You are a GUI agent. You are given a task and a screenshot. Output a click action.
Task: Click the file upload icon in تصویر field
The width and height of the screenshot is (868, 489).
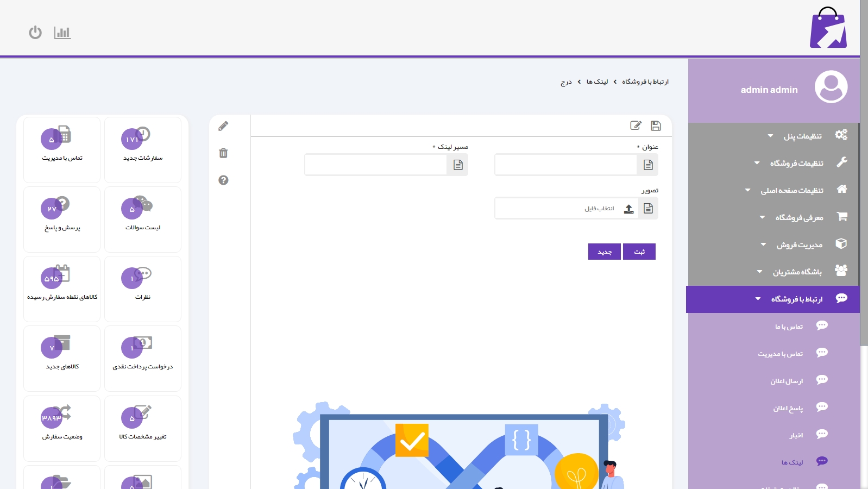click(628, 209)
